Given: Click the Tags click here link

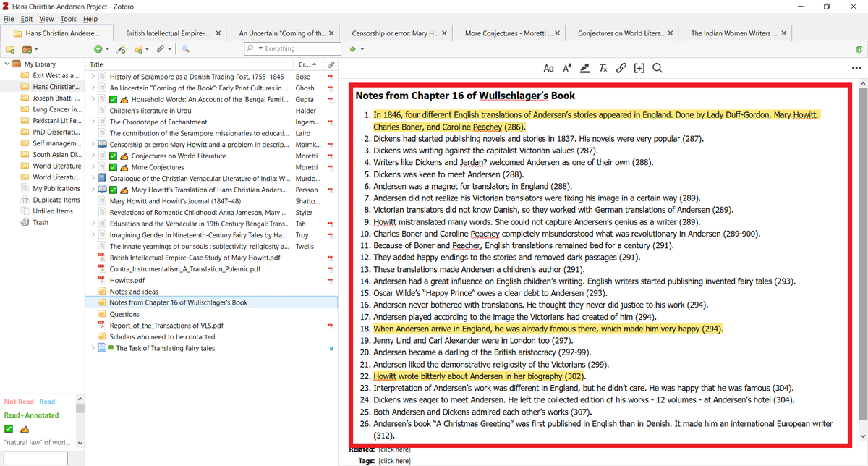Looking at the screenshot, I should point(394,460).
